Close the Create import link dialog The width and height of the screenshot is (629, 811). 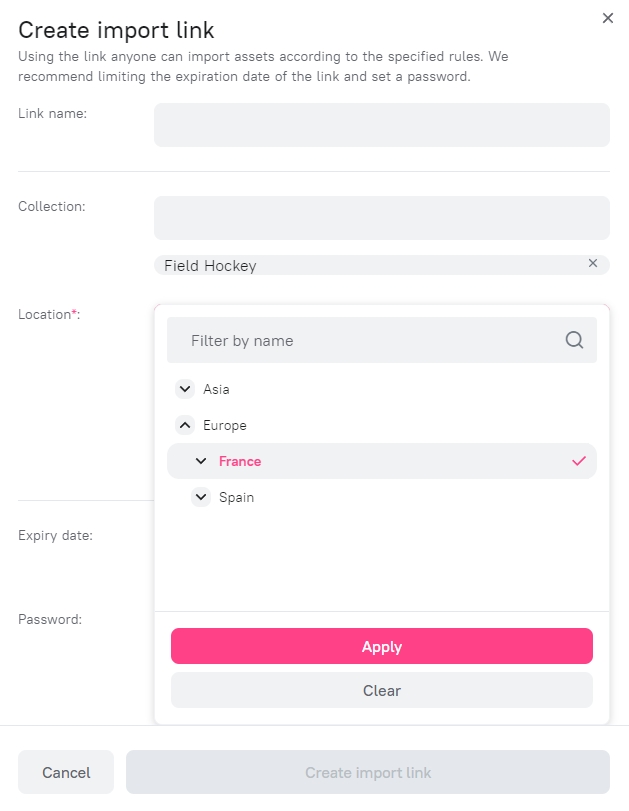pos(608,18)
